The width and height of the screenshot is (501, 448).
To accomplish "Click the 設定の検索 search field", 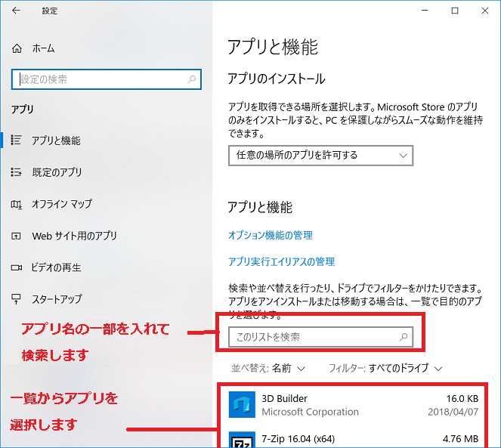I will 106,79.
